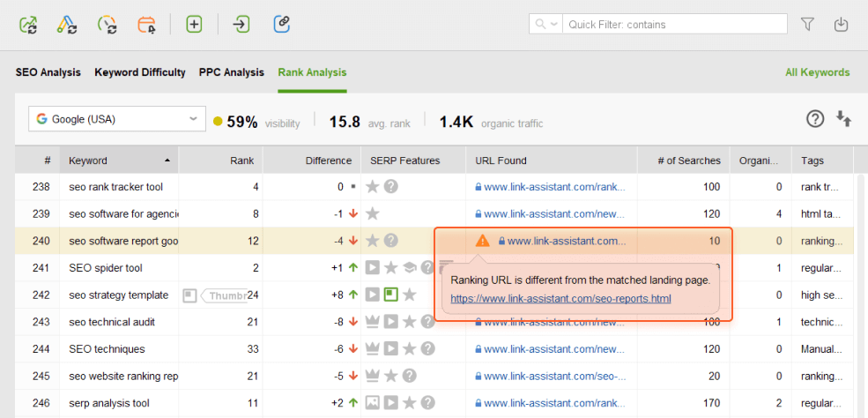Click the help question mark icon
Viewport: 868px width, 418px height.
(x=815, y=118)
